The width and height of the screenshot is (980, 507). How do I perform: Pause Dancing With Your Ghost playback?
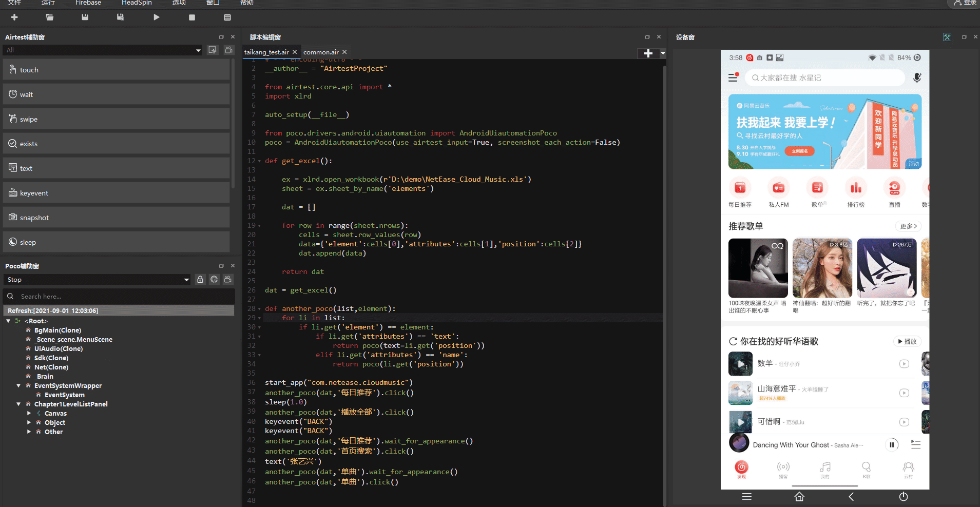tap(892, 445)
